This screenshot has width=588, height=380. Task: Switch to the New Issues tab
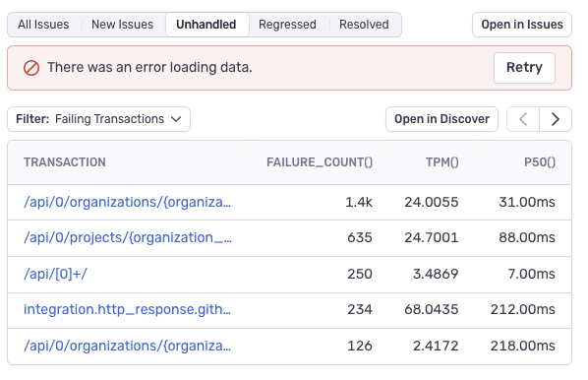pos(122,25)
